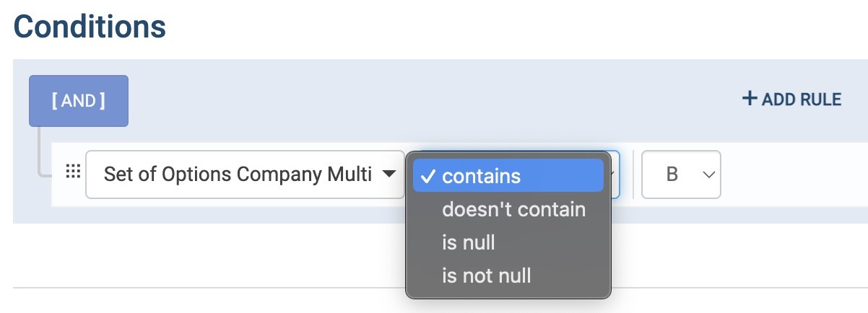Toggle the [AND] group operator
This screenshot has height=313, width=868.
click(79, 101)
